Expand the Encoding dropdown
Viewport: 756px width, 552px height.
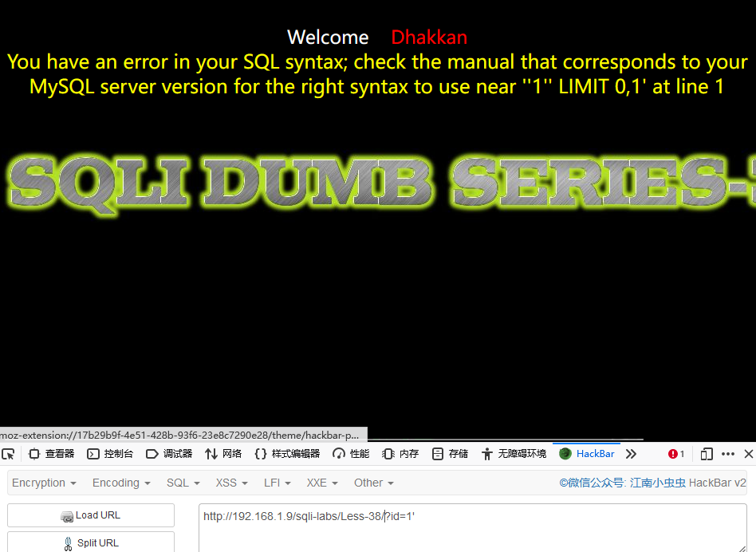point(121,483)
